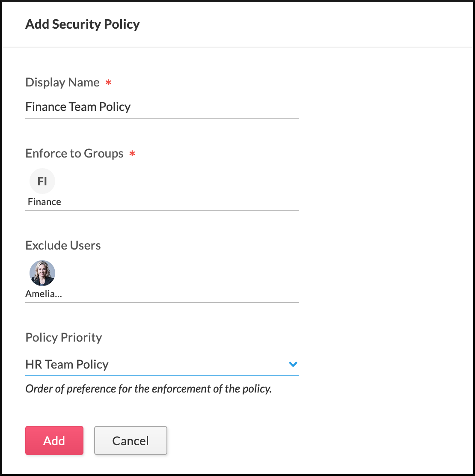Click the Display Name field label
The width and height of the screenshot is (475, 476).
coord(62,82)
